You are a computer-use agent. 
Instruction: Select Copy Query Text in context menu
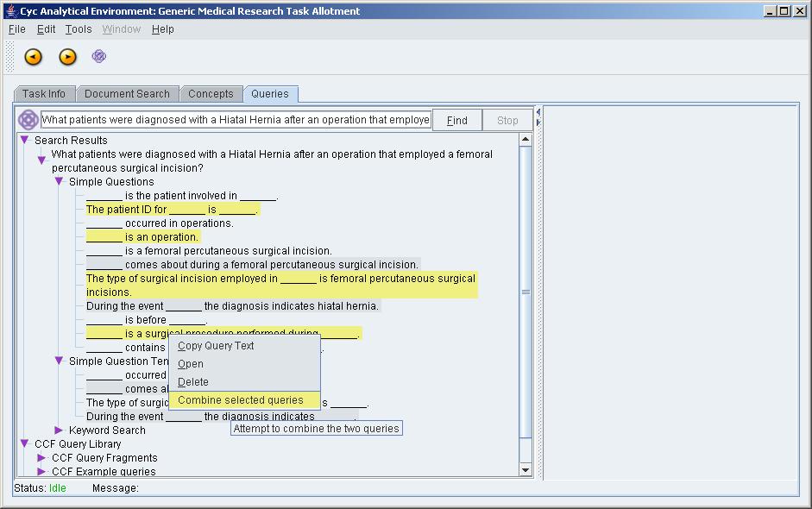(x=216, y=346)
